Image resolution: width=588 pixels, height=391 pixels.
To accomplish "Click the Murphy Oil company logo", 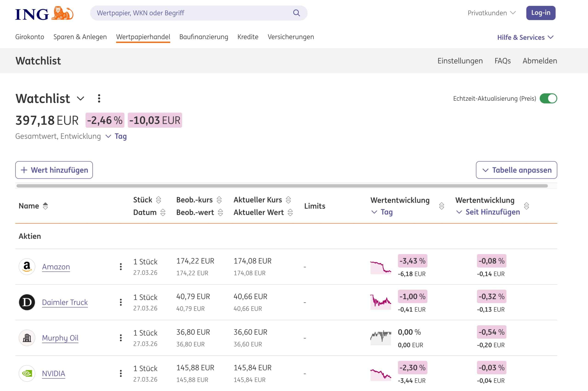I will [27, 338].
